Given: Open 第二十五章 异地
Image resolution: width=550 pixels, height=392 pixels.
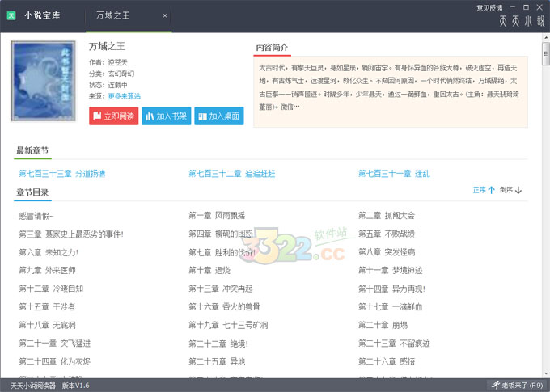Looking at the screenshot, I should click(217, 361).
